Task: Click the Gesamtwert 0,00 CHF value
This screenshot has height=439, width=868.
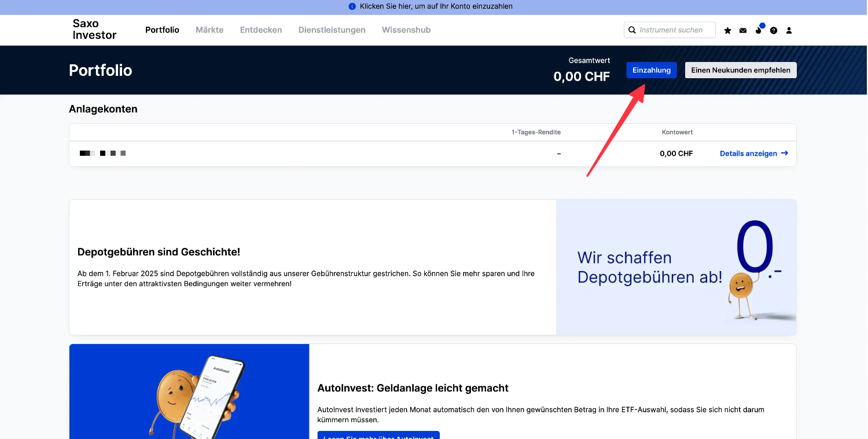Action: 582,76
